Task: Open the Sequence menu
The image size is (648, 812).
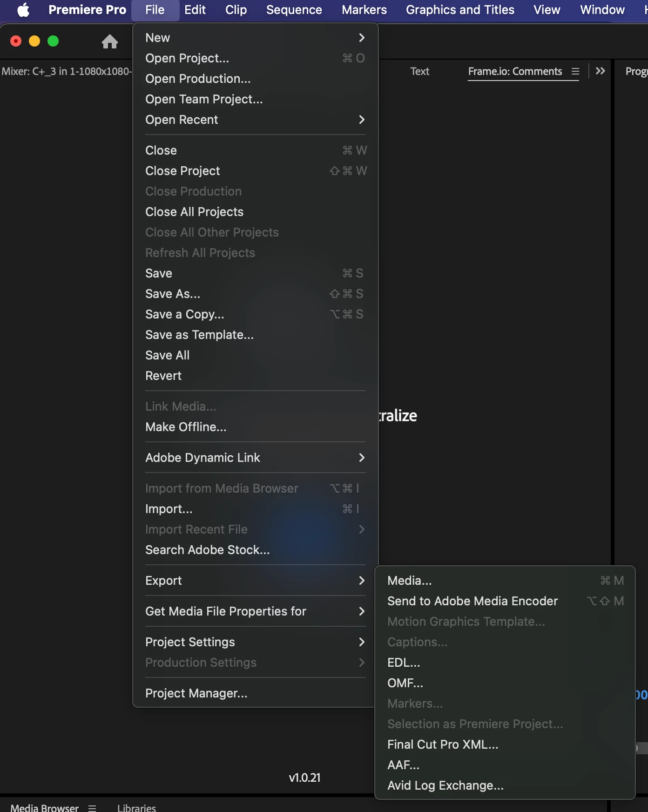Action: pos(294,10)
